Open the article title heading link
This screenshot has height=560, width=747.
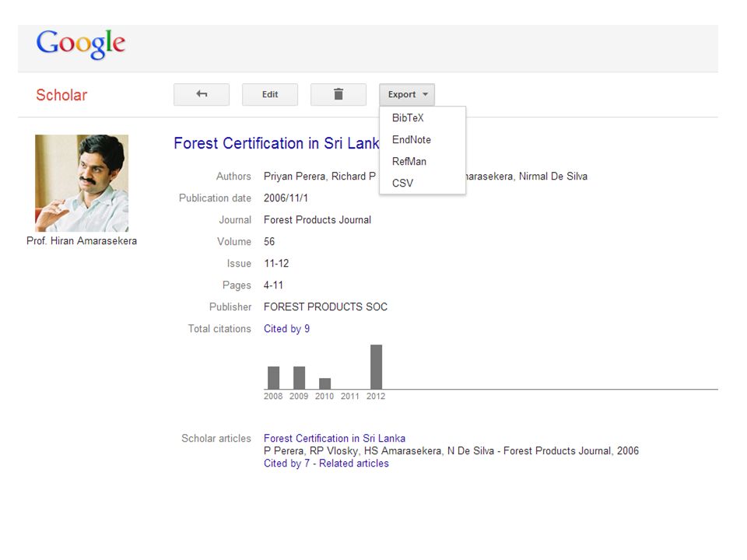pos(276,143)
